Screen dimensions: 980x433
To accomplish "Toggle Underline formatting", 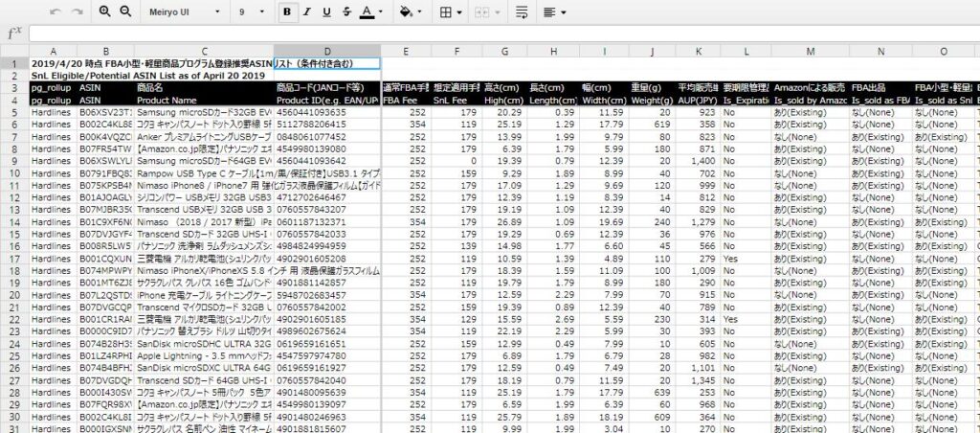I will 326,11.
